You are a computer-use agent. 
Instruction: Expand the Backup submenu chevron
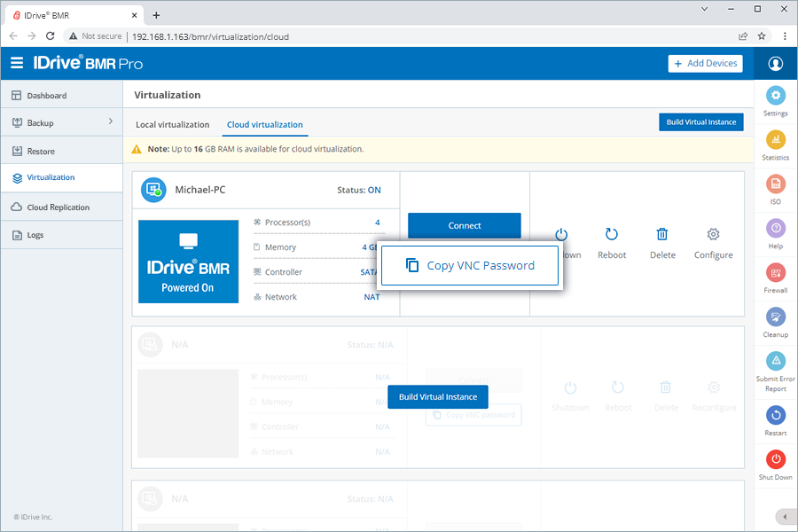point(111,121)
